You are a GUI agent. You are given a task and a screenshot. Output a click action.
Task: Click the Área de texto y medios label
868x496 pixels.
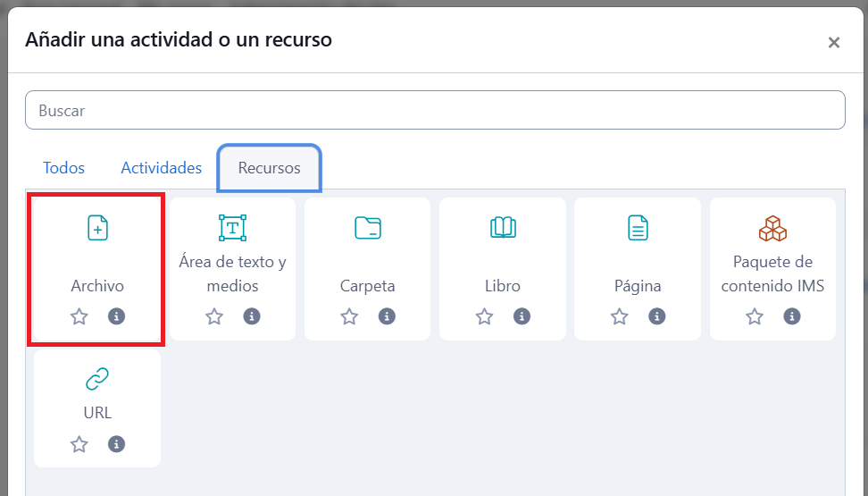pyautogui.click(x=232, y=274)
